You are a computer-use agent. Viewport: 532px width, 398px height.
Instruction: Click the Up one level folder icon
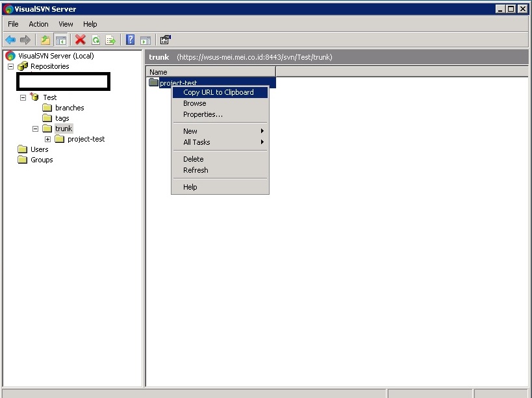click(x=44, y=40)
